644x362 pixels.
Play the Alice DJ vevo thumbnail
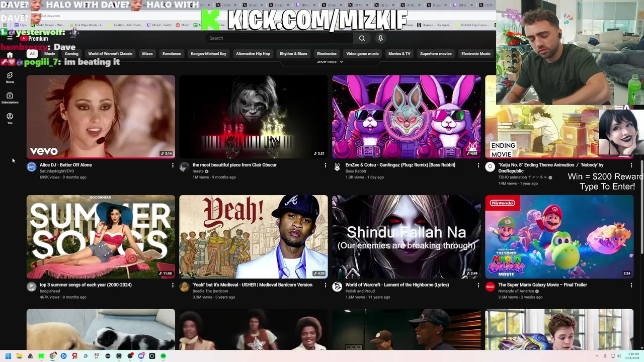point(101,117)
